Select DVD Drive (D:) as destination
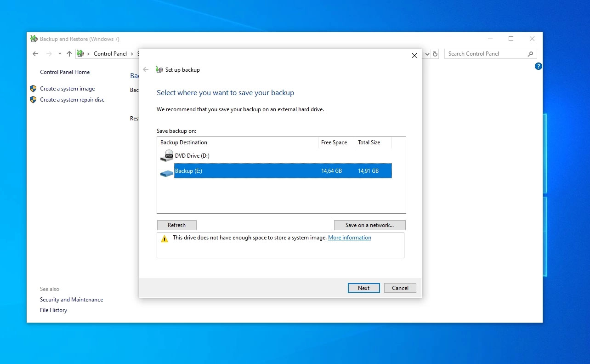The width and height of the screenshot is (590, 364). tap(192, 156)
